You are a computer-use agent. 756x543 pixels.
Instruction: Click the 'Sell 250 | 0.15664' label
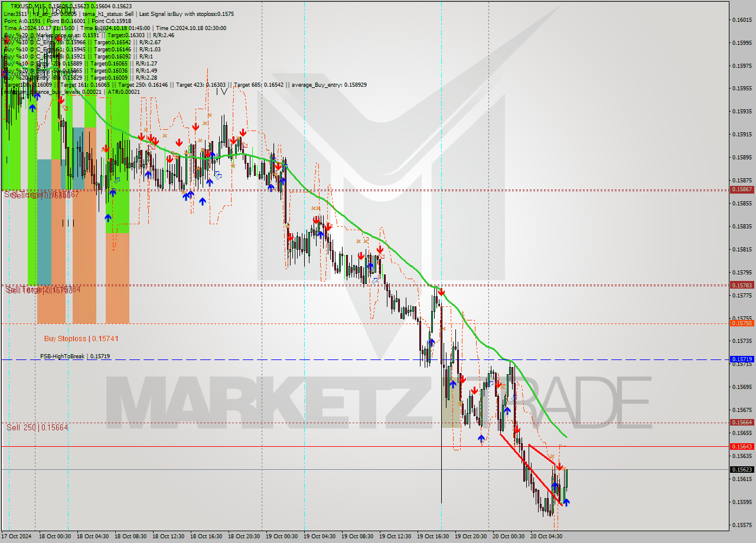[37, 427]
